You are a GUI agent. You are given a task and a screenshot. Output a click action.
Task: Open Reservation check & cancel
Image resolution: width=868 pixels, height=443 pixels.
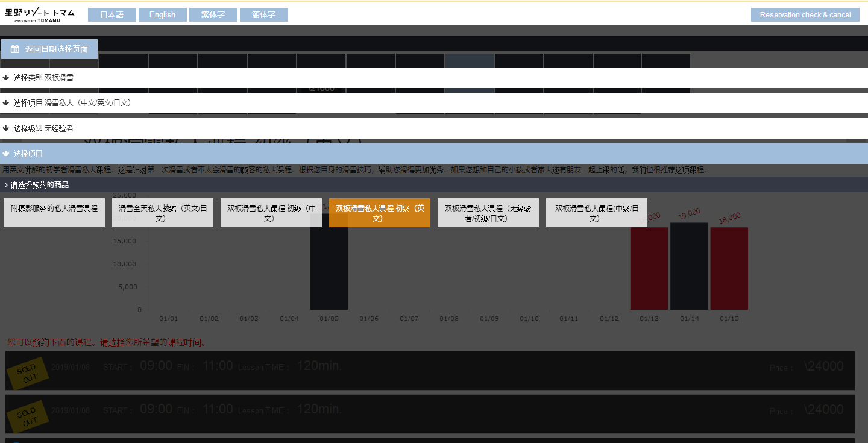tap(805, 14)
